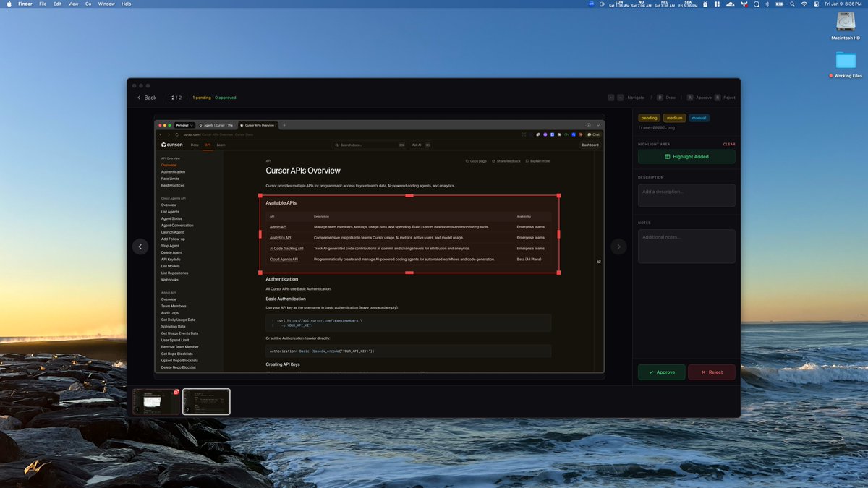Open the Window menu
The image size is (868, 488).
106,4
